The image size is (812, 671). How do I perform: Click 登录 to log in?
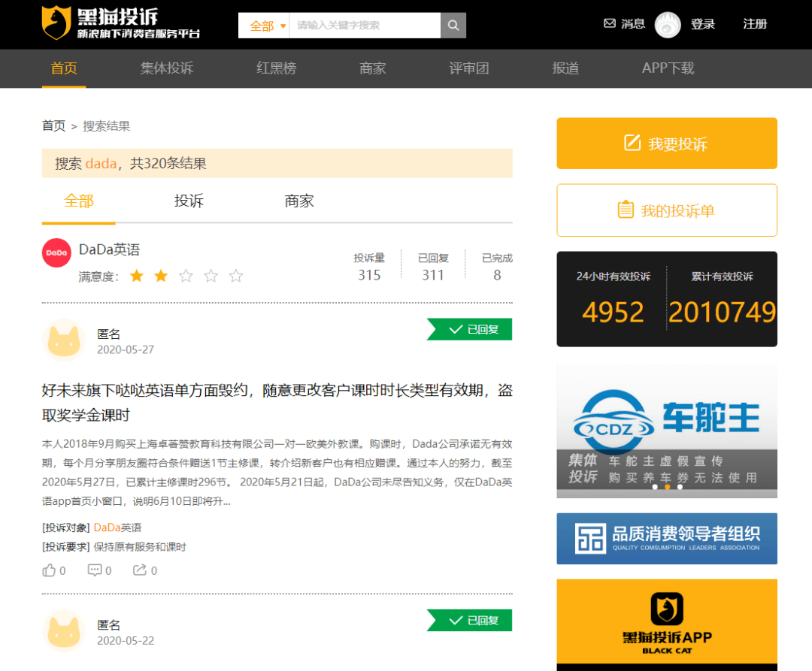click(x=703, y=24)
